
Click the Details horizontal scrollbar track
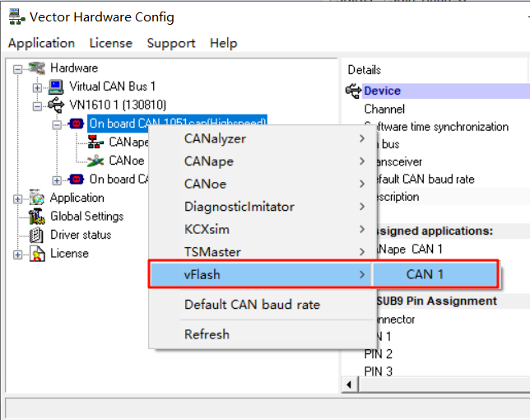pos(444,385)
